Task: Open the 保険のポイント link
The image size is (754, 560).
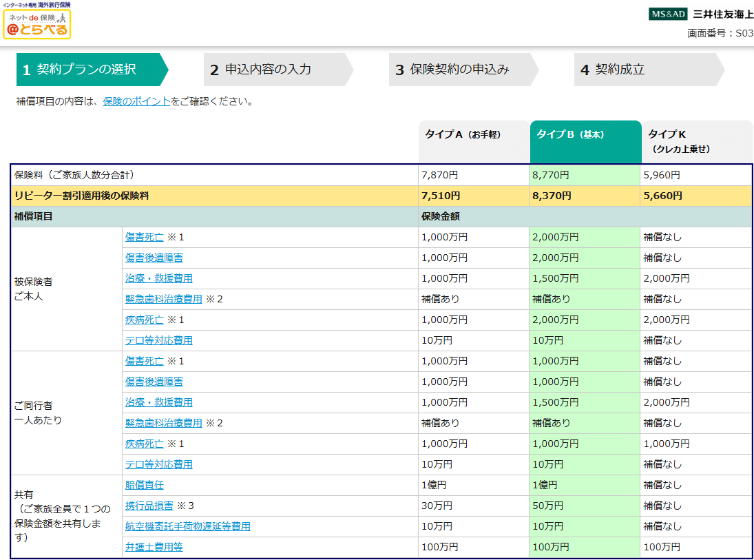Action: pyautogui.click(x=136, y=101)
